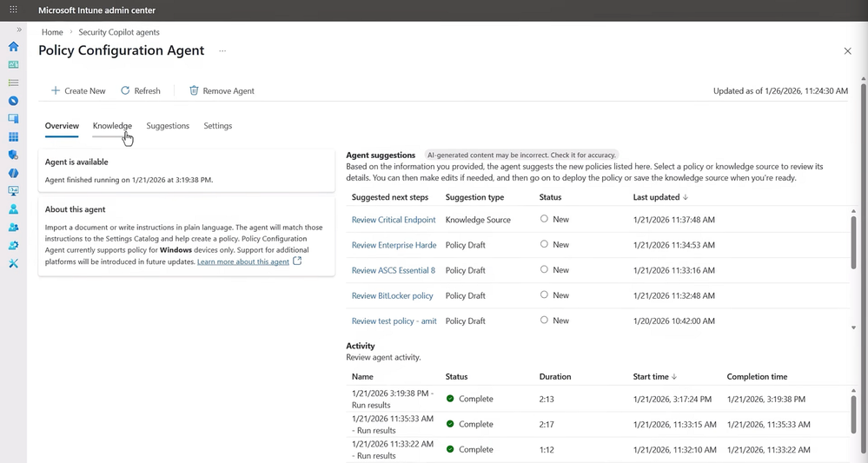Open the Dashboard sidebar icon
This screenshot has height=463, width=868.
click(13, 65)
